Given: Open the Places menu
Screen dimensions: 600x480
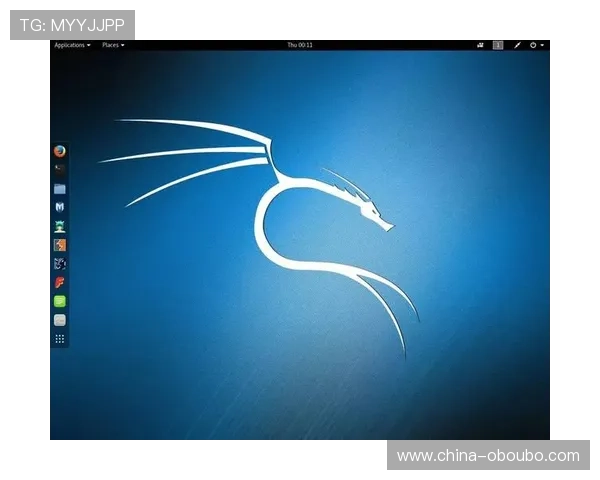Looking at the screenshot, I should 110,45.
